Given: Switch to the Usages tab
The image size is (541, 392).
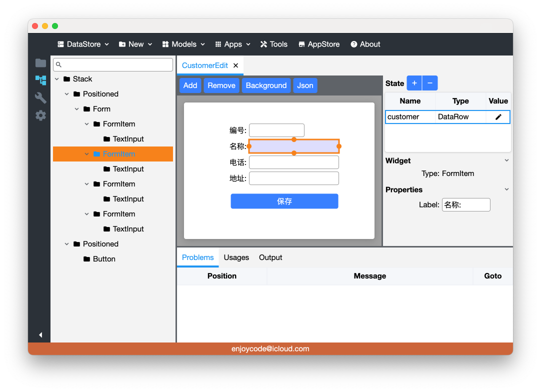Looking at the screenshot, I should pos(236,257).
